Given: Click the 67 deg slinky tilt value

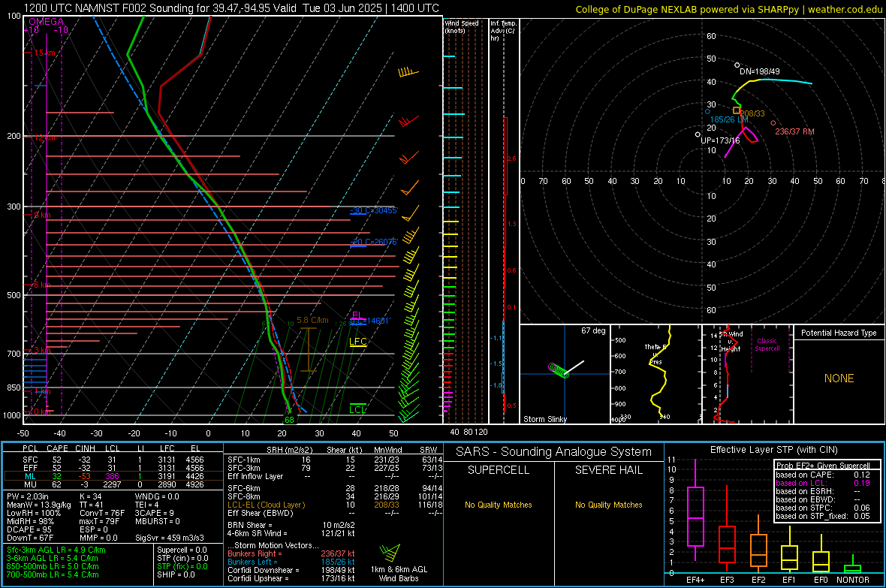Looking at the screenshot, I should point(593,330).
